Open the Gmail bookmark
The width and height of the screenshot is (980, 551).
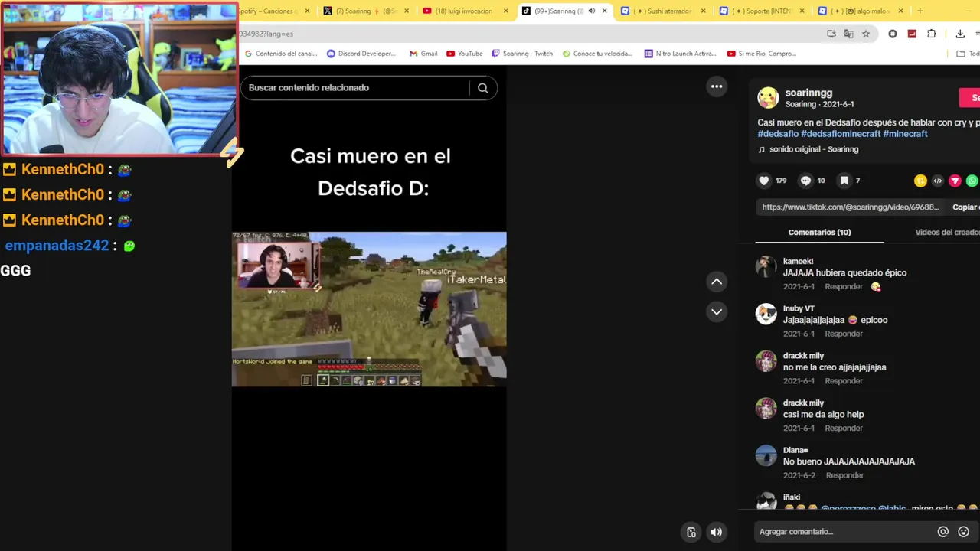(423, 54)
